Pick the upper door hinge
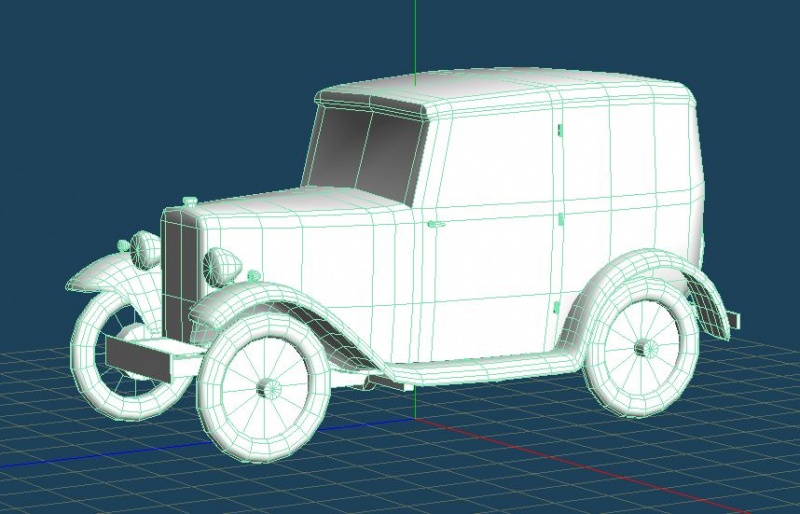Image resolution: width=800 pixels, height=514 pixels. tap(560, 130)
